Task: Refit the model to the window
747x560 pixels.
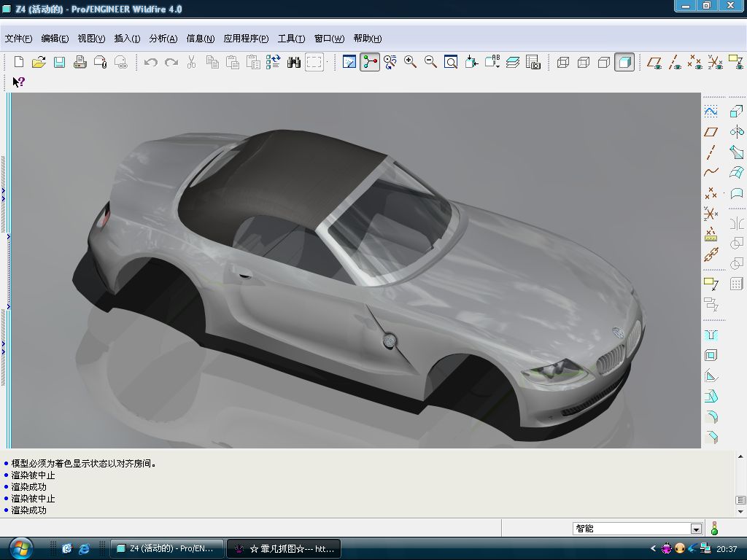Action: point(451,62)
